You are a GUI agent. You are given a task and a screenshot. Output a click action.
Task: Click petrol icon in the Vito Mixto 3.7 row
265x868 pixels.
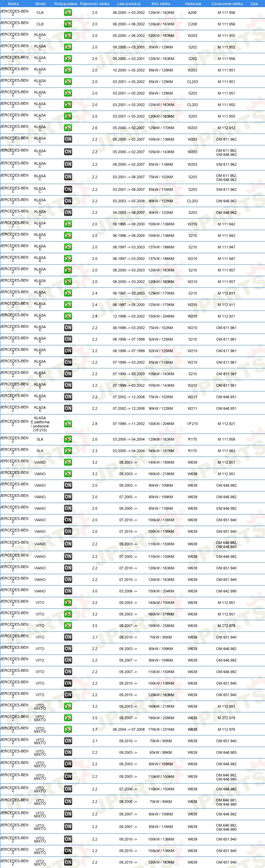tap(68, 729)
